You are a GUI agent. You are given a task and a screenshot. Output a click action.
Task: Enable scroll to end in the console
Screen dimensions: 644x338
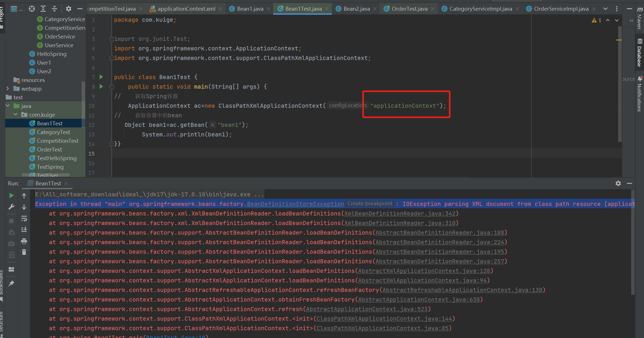pyautogui.click(x=24, y=229)
